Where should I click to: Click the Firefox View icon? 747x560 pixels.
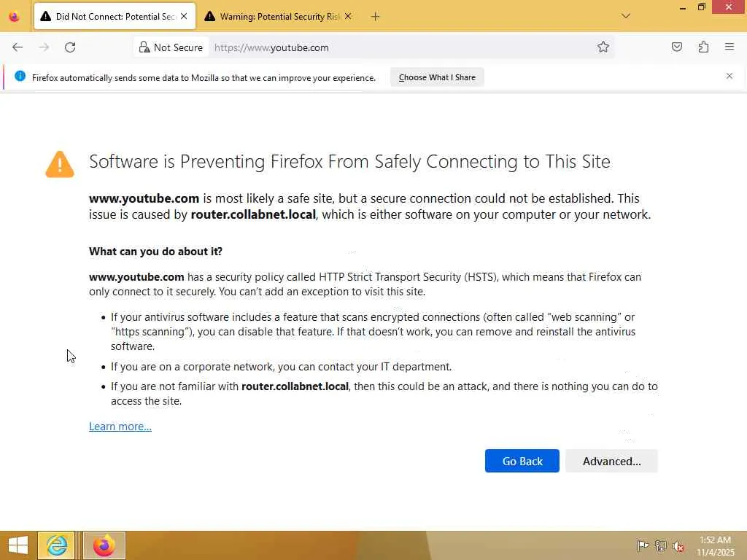14,16
